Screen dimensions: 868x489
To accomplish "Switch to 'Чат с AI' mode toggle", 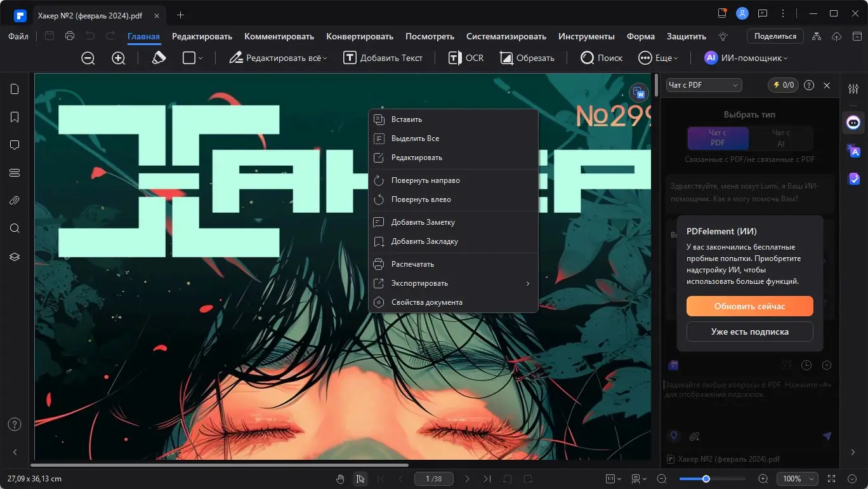I will pos(781,138).
